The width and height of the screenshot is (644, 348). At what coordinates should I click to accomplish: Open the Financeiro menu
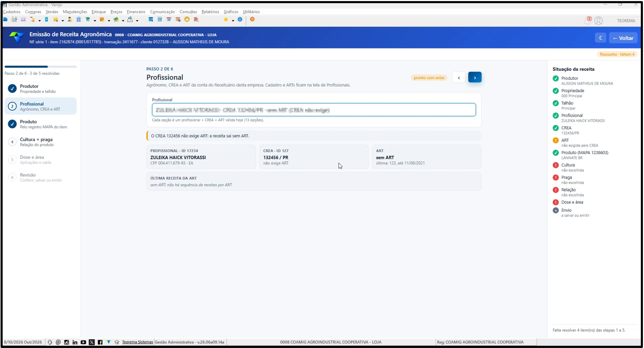[136, 12]
